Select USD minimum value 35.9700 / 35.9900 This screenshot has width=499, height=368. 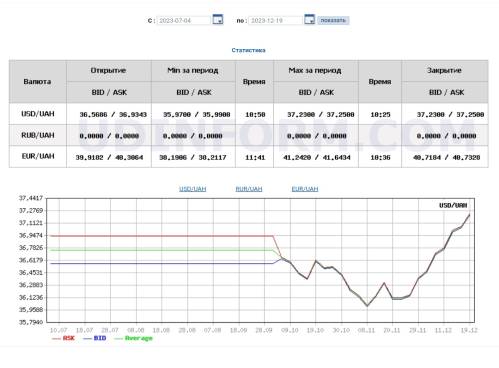[x=196, y=114]
